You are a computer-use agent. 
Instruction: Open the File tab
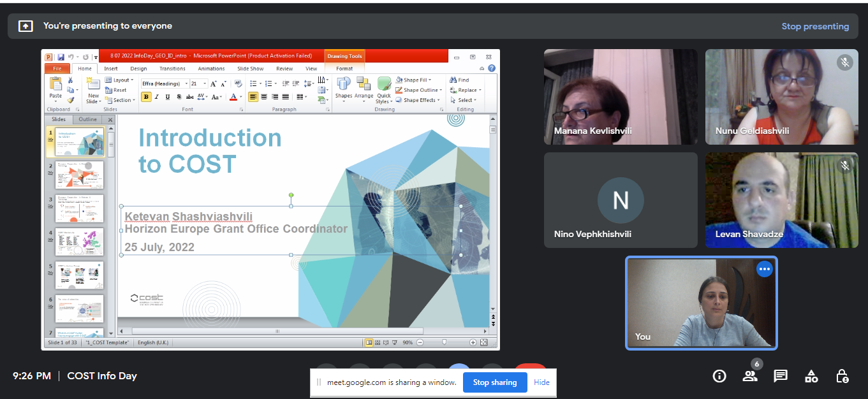[x=57, y=69]
